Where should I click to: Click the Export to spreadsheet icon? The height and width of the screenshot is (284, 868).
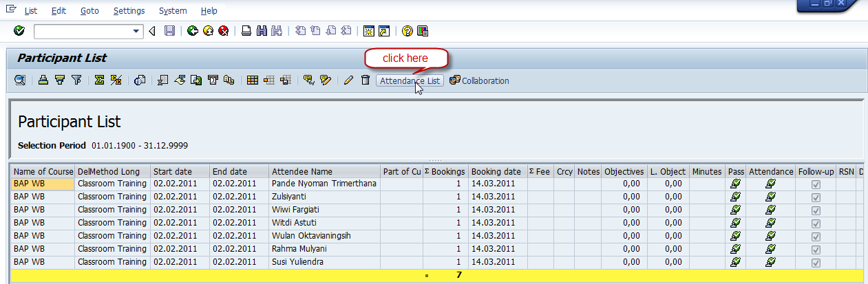click(x=162, y=80)
